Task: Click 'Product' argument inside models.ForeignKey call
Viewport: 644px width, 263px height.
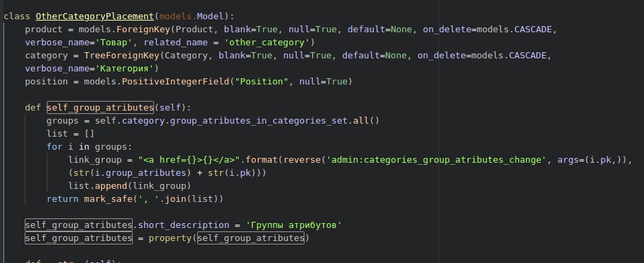Action: (x=195, y=30)
